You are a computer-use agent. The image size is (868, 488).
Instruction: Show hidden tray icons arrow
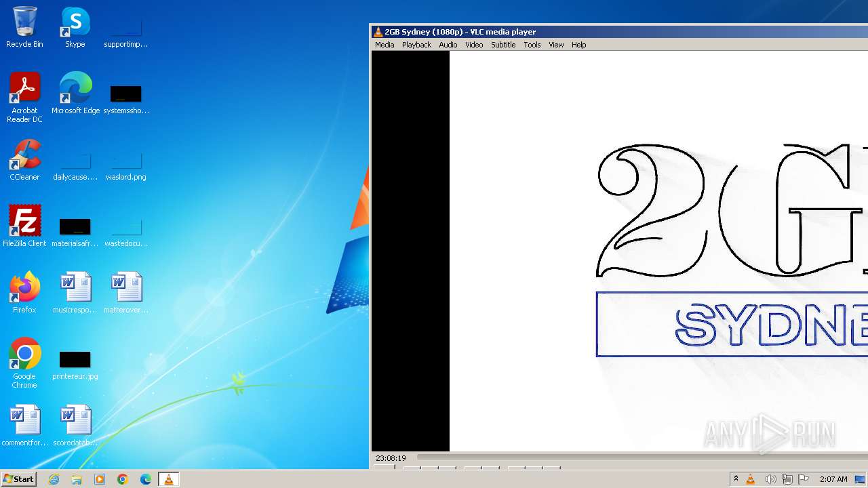click(x=736, y=479)
